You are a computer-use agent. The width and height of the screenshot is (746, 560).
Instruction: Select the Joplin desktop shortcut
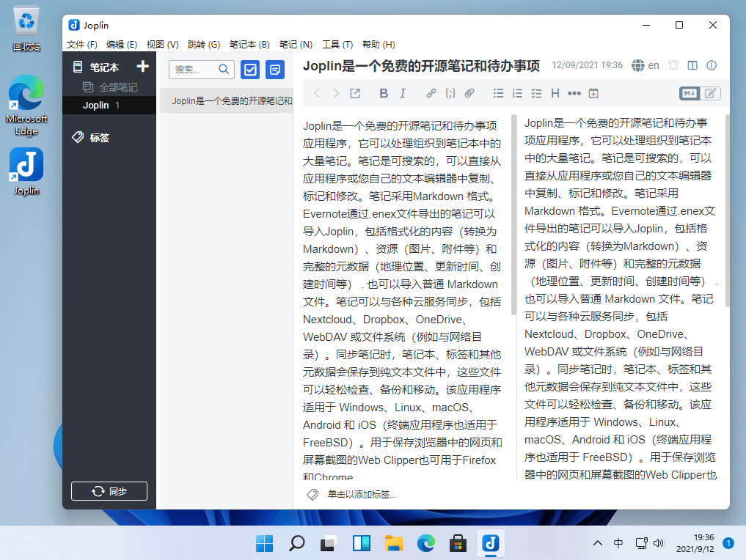(x=26, y=172)
